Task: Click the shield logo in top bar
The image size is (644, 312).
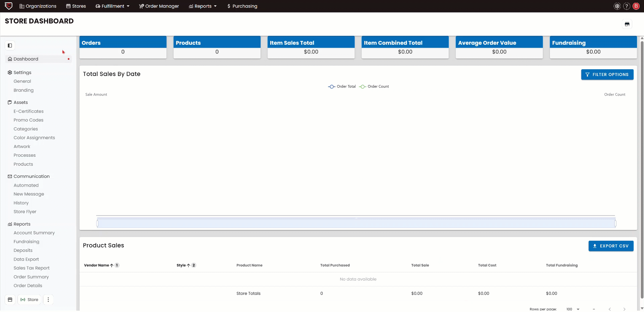Action: click(x=8, y=6)
